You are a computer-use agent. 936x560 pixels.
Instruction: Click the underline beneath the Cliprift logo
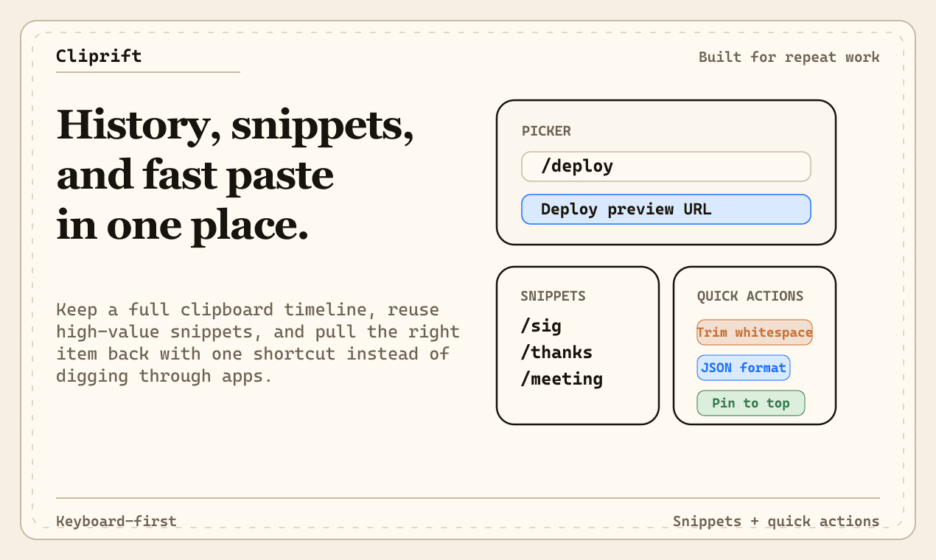(x=148, y=72)
